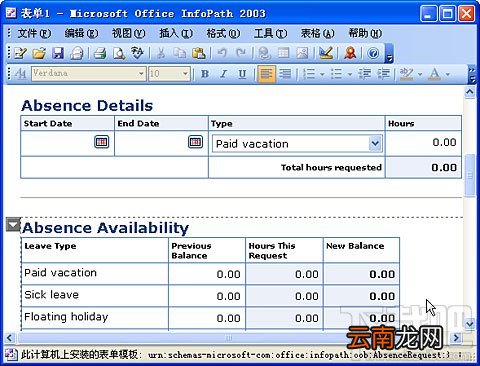Click the Send to Mail Recipient icon
Viewport: 480px width, 366px height.
[x=77, y=53]
